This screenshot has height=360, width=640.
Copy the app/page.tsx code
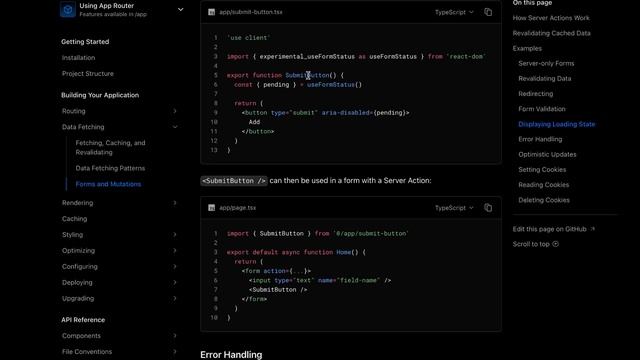point(488,208)
